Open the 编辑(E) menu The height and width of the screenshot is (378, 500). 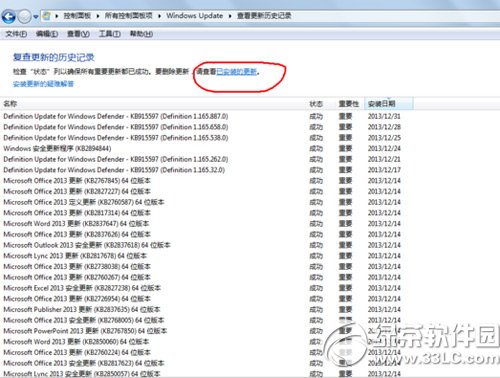point(47,34)
